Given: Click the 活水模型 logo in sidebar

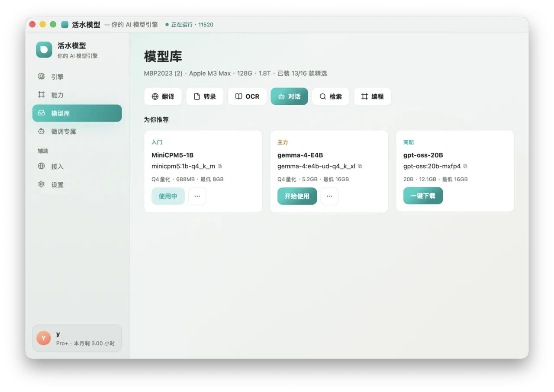Looking at the screenshot, I should click(x=44, y=50).
